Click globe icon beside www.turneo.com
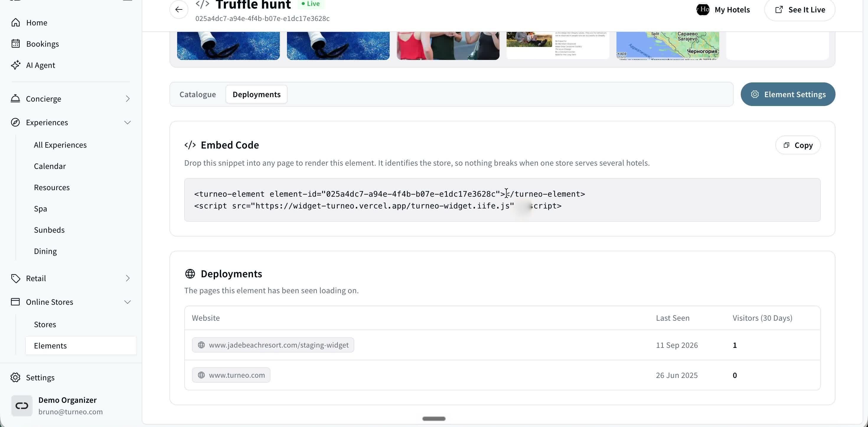Image resolution: width=868 pixels, height=427 pixels. [201, 375]
